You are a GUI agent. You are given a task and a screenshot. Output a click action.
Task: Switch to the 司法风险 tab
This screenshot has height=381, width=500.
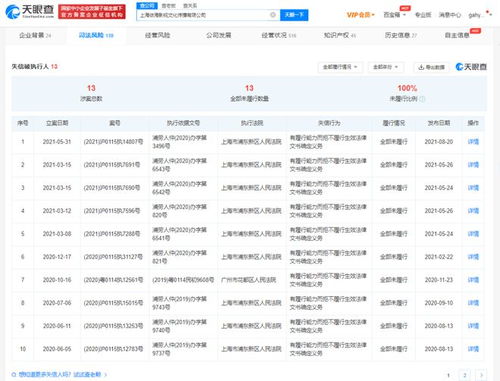click(x=96, y=35)
